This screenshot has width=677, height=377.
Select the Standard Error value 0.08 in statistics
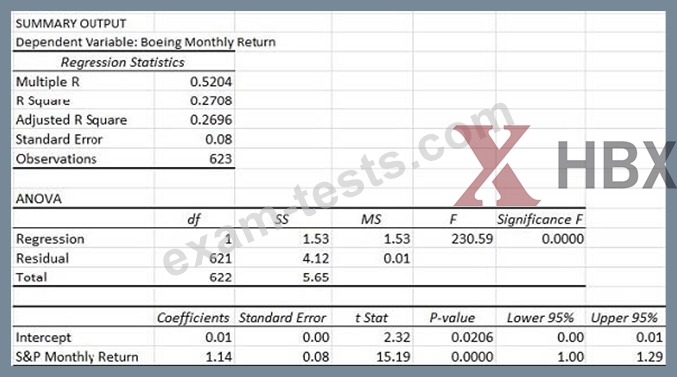tap(218, 139)
